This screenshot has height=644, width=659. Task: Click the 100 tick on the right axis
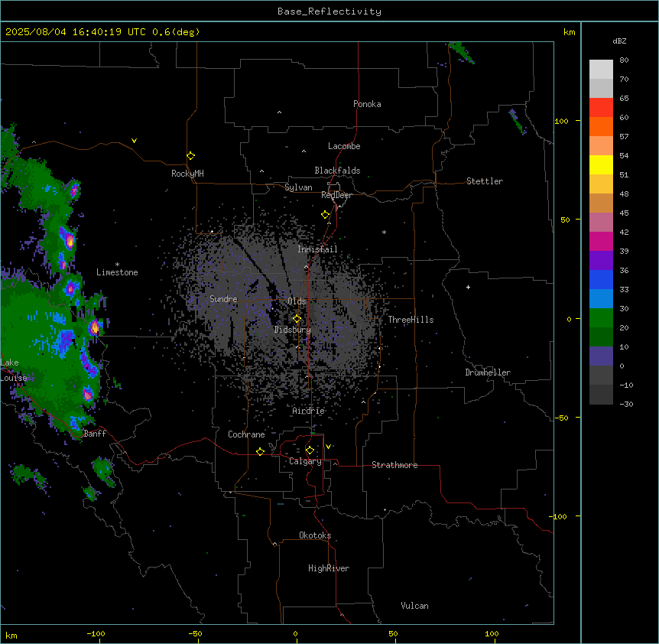[561, 121]
